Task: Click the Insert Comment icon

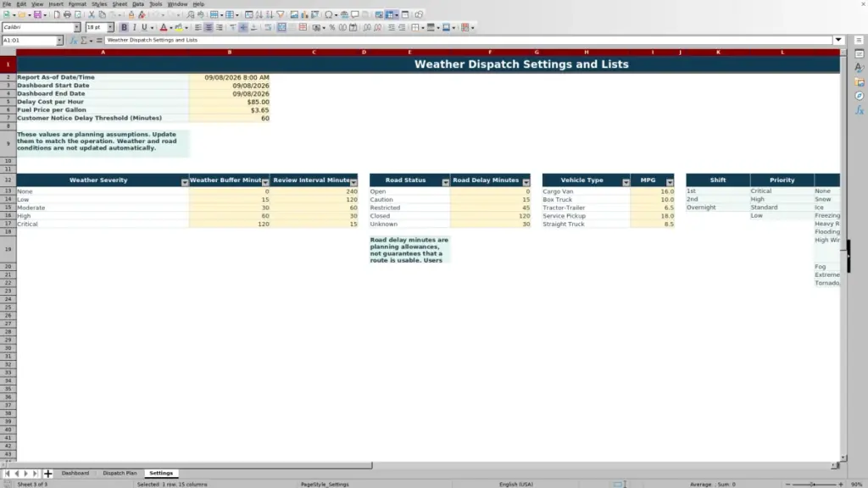Action: tap(355, 14)
